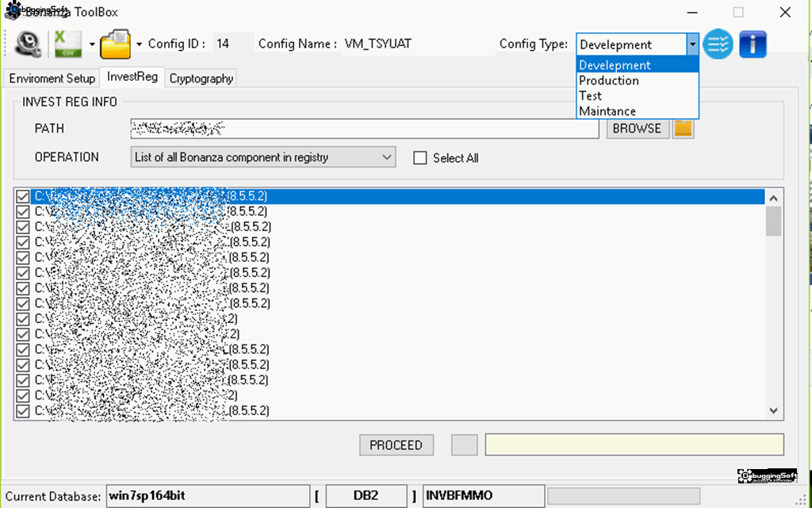Open the OPERATION dropdown list
812x508 pixels.
pos(263,157)
